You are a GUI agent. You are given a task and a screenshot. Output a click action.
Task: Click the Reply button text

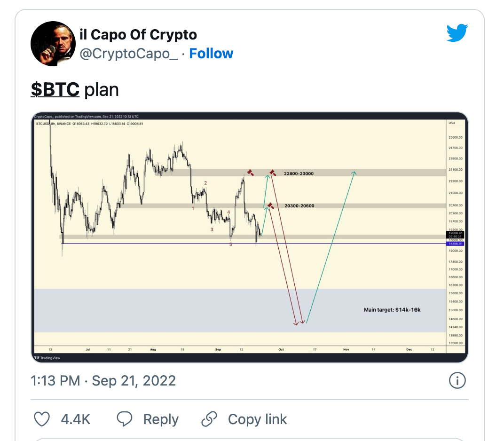[161, 419]
